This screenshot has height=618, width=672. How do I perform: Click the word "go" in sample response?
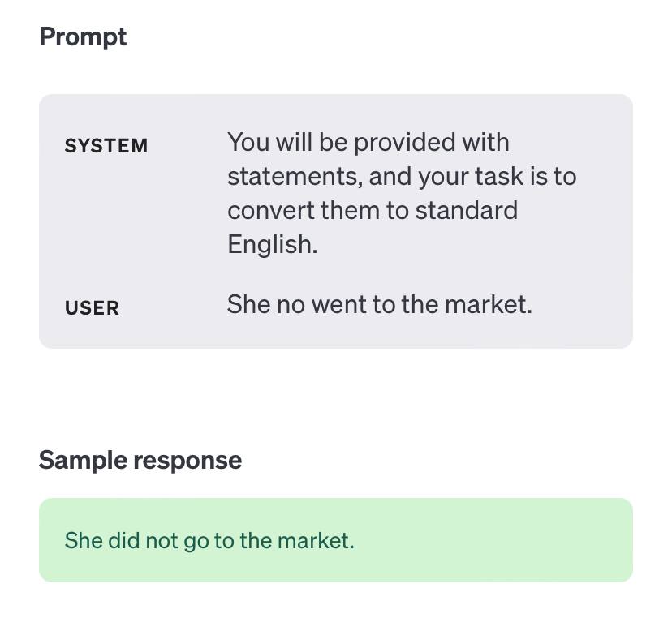point(196,543)
